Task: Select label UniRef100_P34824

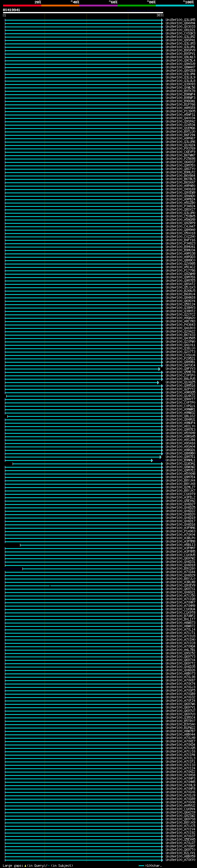Action: (x=180, y=206)
